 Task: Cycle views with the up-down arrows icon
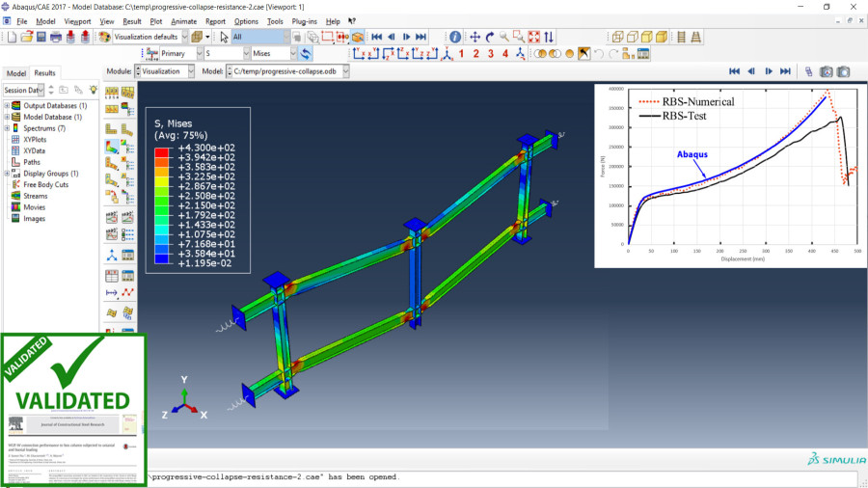tap(549, 37)
